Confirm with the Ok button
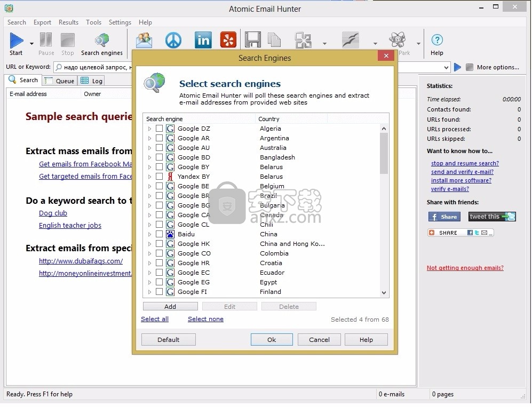 click(x=272, y=339)
